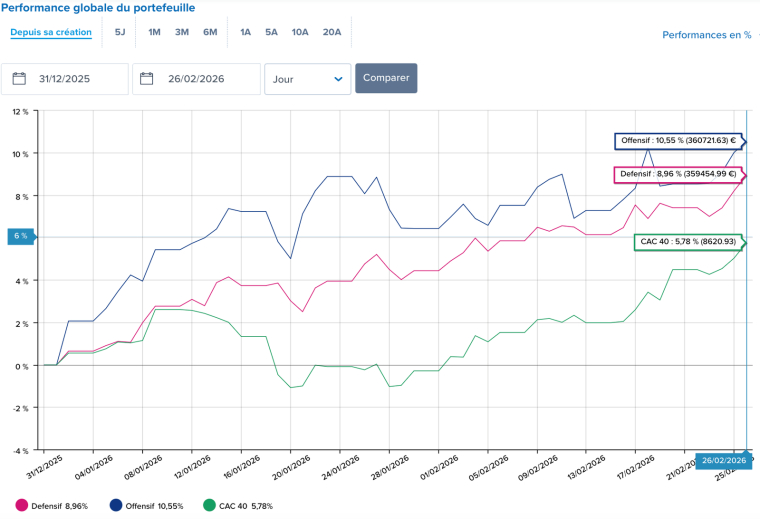The width and height of the screenshot is (760, 519).
Task: Click the end date calendar icon
Action: [x=147, y=79]
